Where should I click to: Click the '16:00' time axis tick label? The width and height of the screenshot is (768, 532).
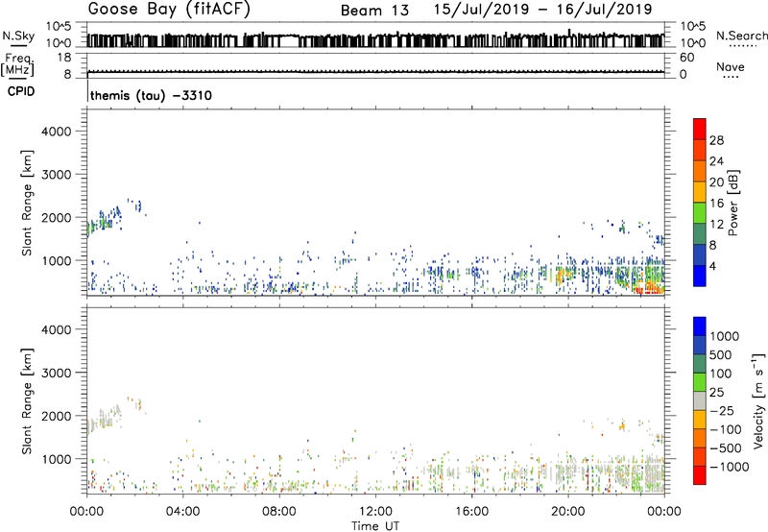[471, 512]
